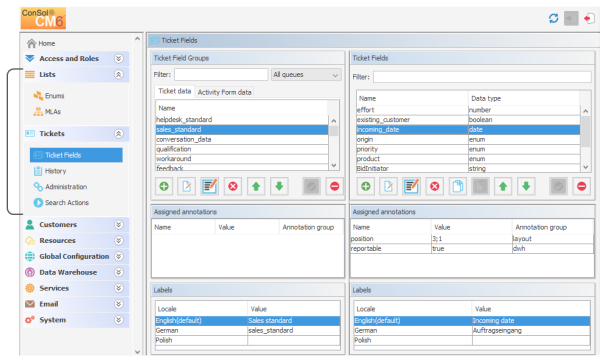Open Search Actions under Tickets
This screenshot has width=600, height=362.
61,202
